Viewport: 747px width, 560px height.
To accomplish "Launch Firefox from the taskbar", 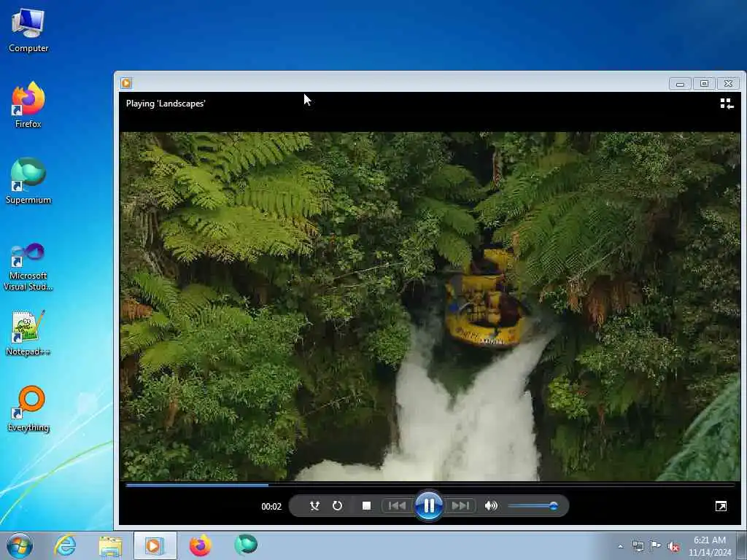I will coord(200,545).
